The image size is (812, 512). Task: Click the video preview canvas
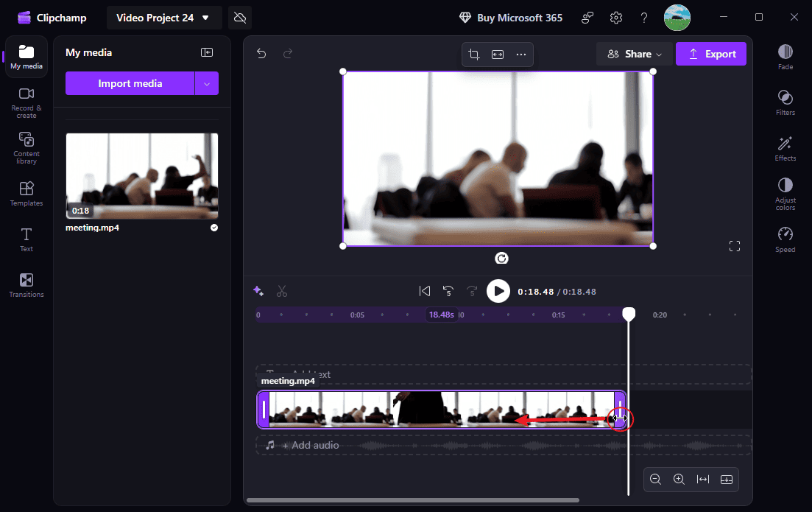click(498, 158)
